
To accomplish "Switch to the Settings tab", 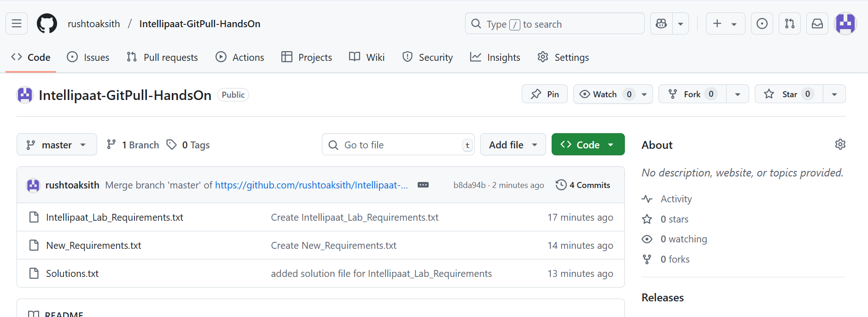I will click(563, 57).
